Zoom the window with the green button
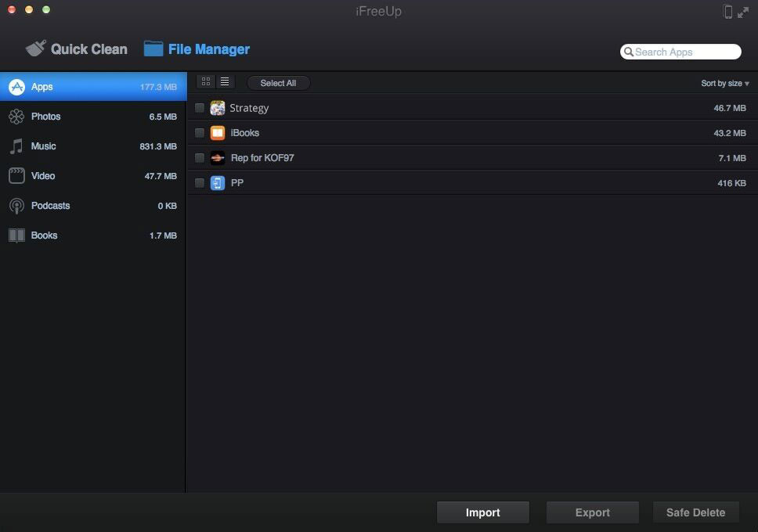The height and width of the screenshot is (532, 758). point(46,9)
